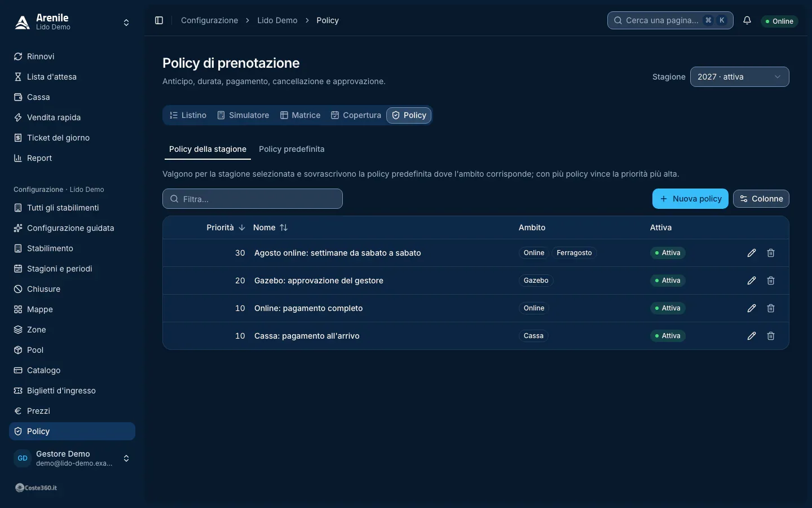812x508 pixels.
Task: Open Biglietti d'ingresso in the sidebar
Action: click(x=72, y=391)
